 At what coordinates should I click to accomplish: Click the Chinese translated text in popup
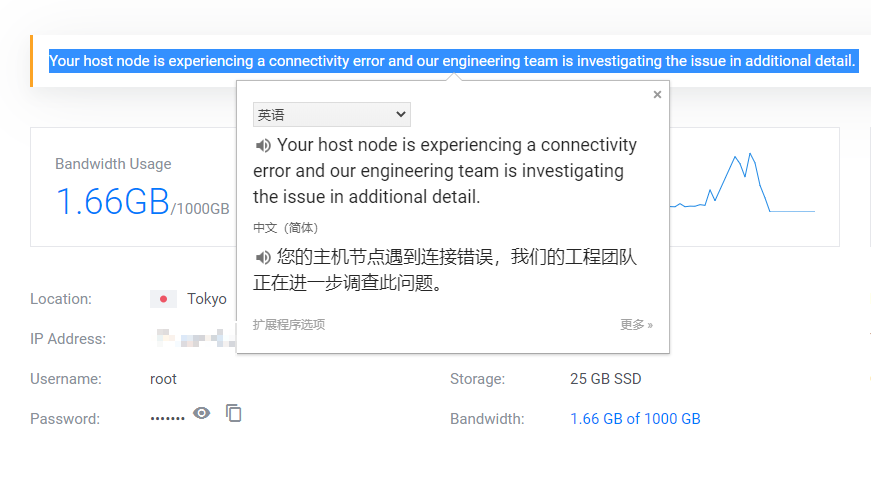point(445,270)
